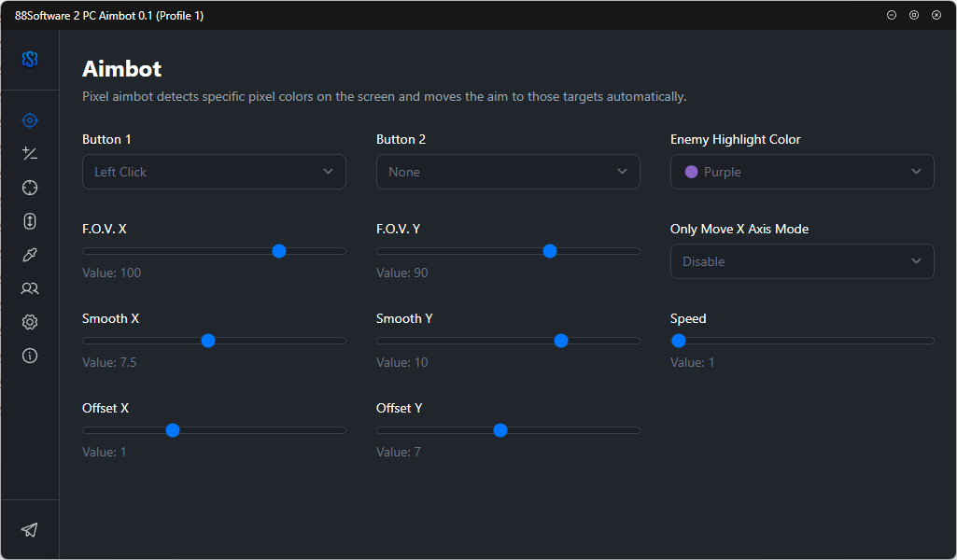Click the 'Aimbot' page heading

(x=122, y=69)
